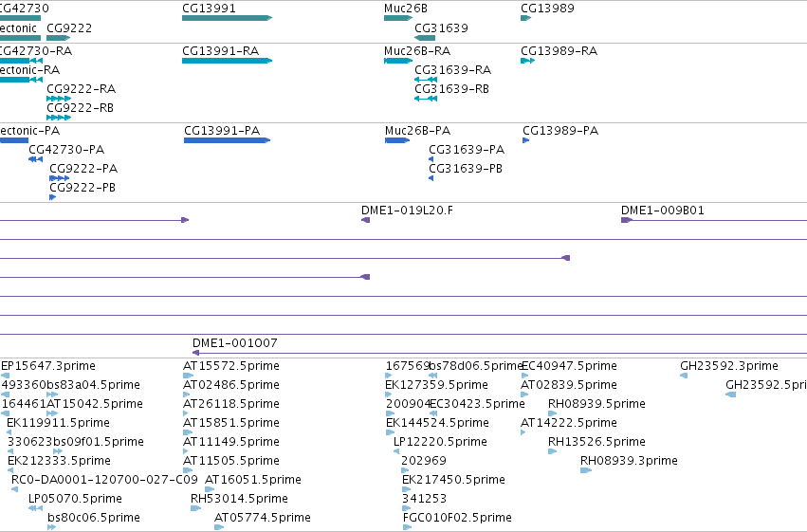Click the CG31639 gene glyph
807x532 pixels.
click(425, 38)
